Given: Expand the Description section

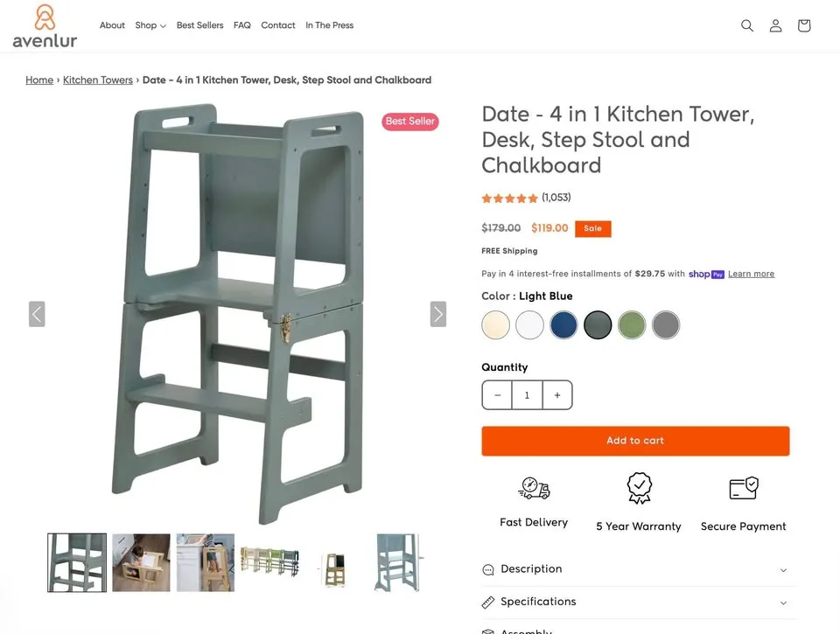Looking at the screenshot, I should pos(634,568).
